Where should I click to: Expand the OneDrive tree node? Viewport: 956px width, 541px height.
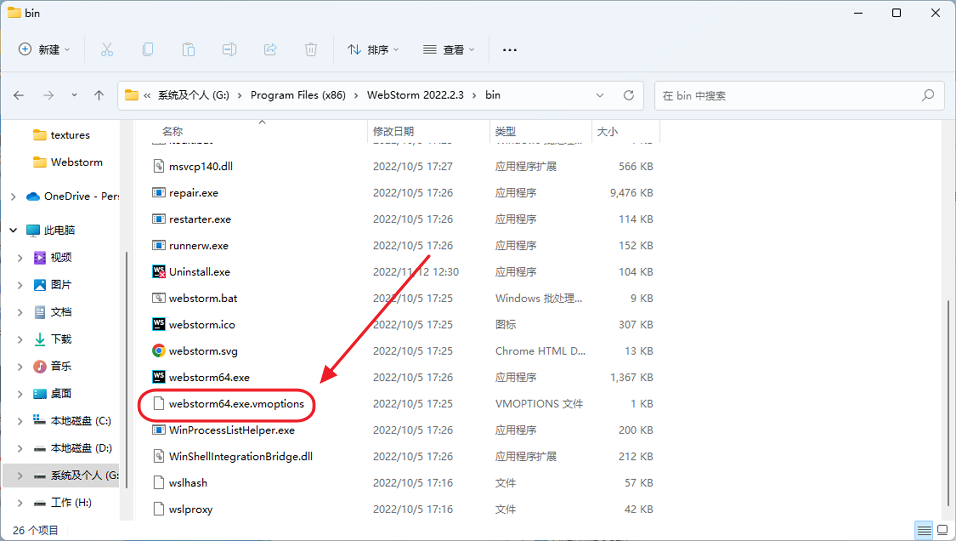tap(13, 196)
